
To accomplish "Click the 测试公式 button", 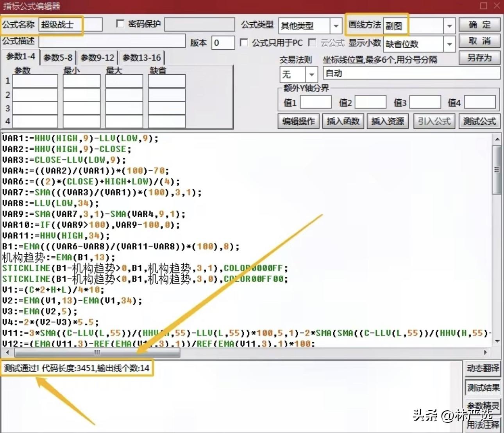I will click(x=479, y=121).
